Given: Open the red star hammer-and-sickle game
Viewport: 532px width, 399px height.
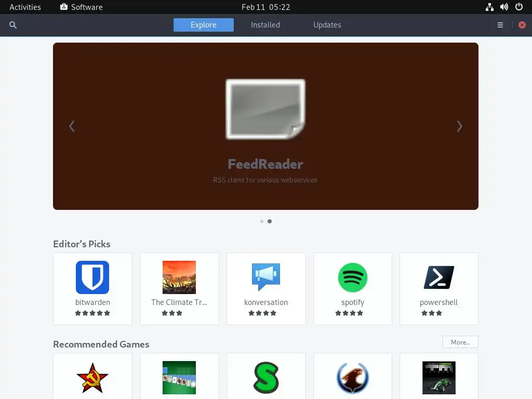Looking at the screenshot, I should click(92, 378).
